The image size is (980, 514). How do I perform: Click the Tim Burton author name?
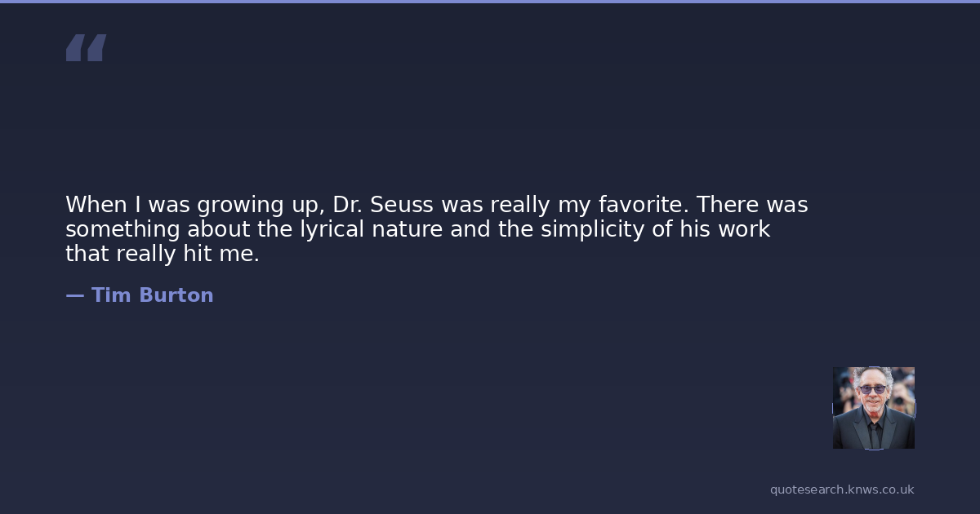tap(152, 295)
